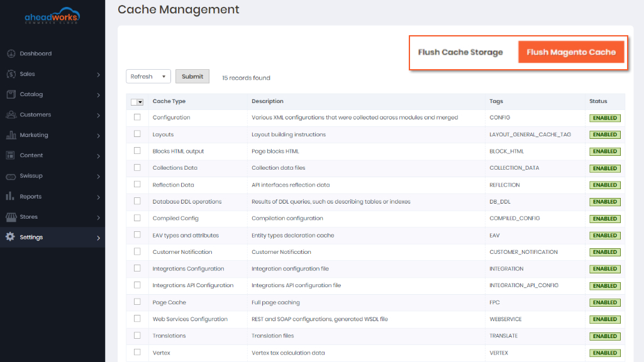Click 'Vertex tax calculation data' description
This screenshot has height=362, width=644.
[x=288, y=353]
